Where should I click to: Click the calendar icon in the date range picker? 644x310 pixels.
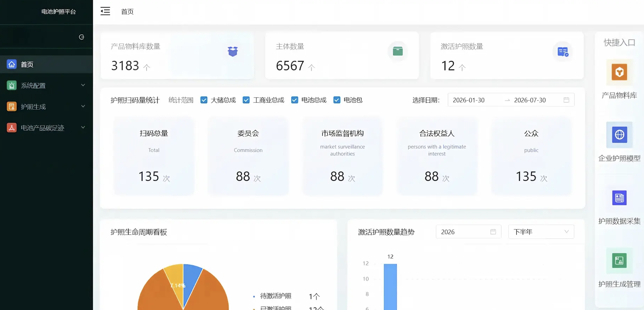pos(566,100)
